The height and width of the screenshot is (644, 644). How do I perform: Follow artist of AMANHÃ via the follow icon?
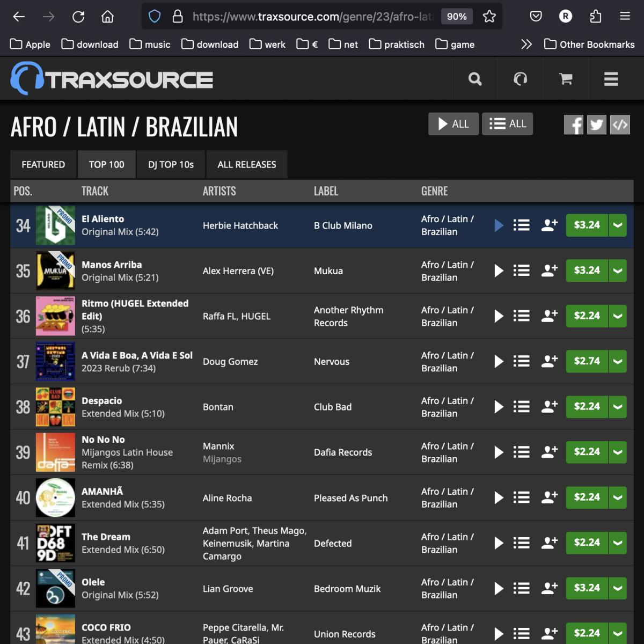tap(550, 497)
